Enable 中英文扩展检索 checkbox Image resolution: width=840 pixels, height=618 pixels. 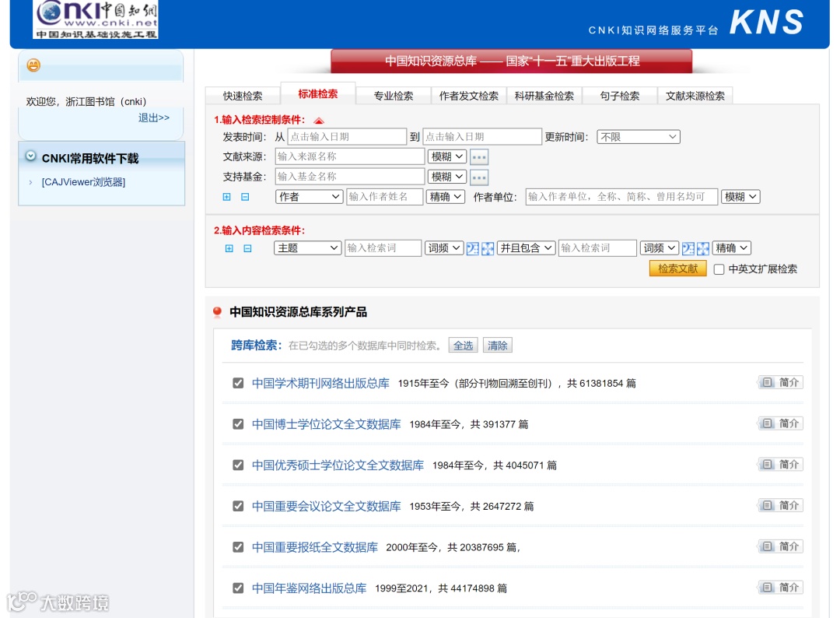pyautogui.click(x=719, y=269)
